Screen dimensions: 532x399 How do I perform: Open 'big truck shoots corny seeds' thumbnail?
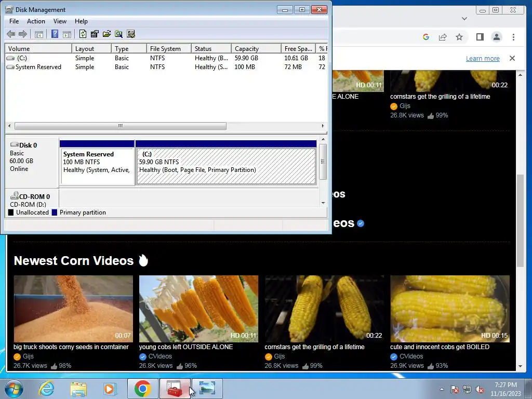click(x=73, y=309)
